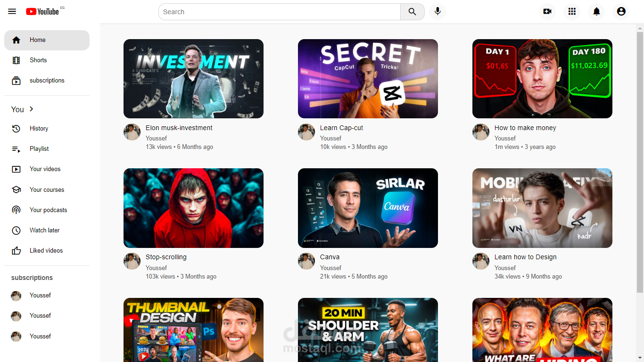The width and height of the screenshot is (644, 362).
Task: Open the SIRLAR Canva thumbnail
Action: tap(368, 208)
